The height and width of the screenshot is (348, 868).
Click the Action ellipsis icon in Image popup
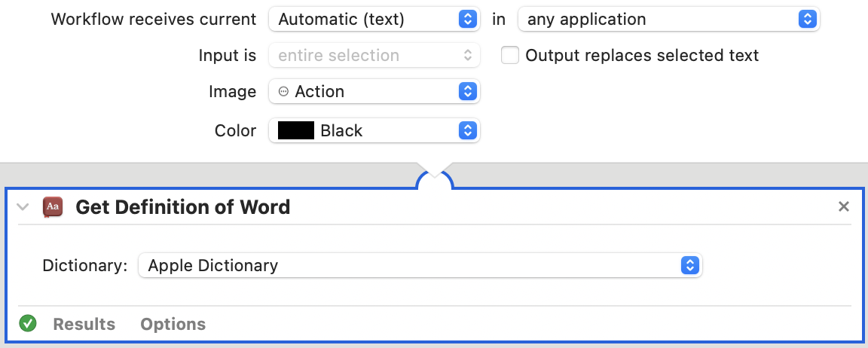283,91
